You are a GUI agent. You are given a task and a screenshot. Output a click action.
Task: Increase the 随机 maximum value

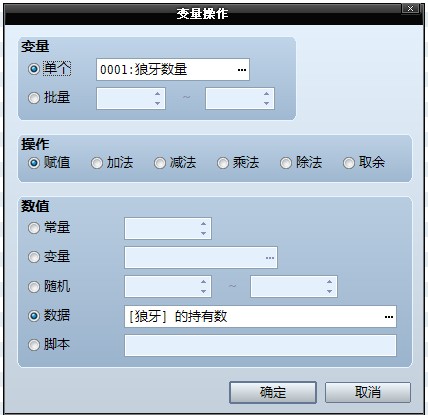(x=329, y=282)
